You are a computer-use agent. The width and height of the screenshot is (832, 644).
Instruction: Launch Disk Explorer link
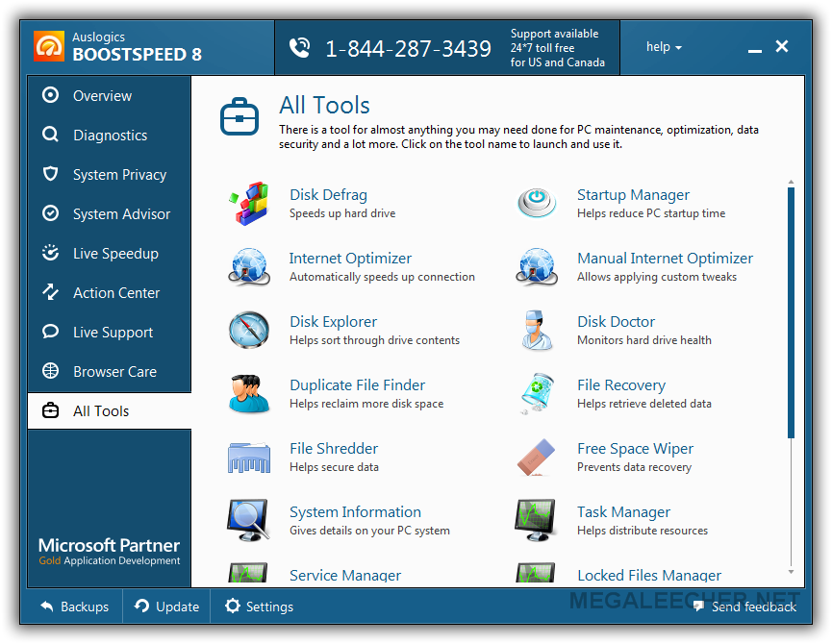(333, 322)
